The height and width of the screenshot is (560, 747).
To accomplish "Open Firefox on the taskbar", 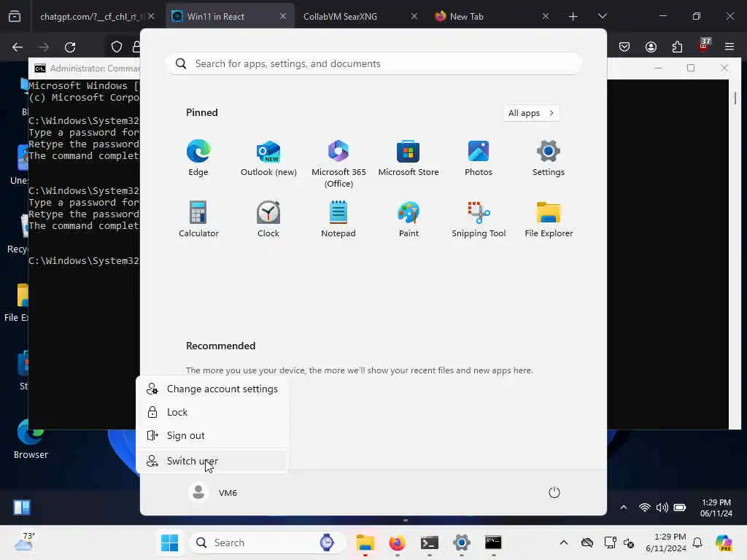I will click(x=398, y=542).
